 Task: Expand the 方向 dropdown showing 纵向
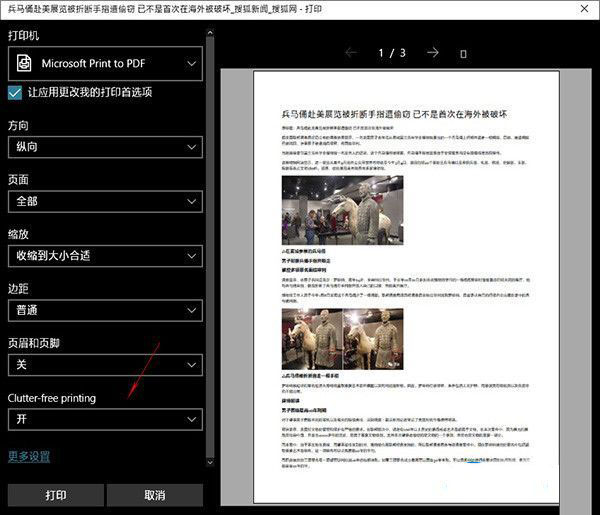(105, 147)
